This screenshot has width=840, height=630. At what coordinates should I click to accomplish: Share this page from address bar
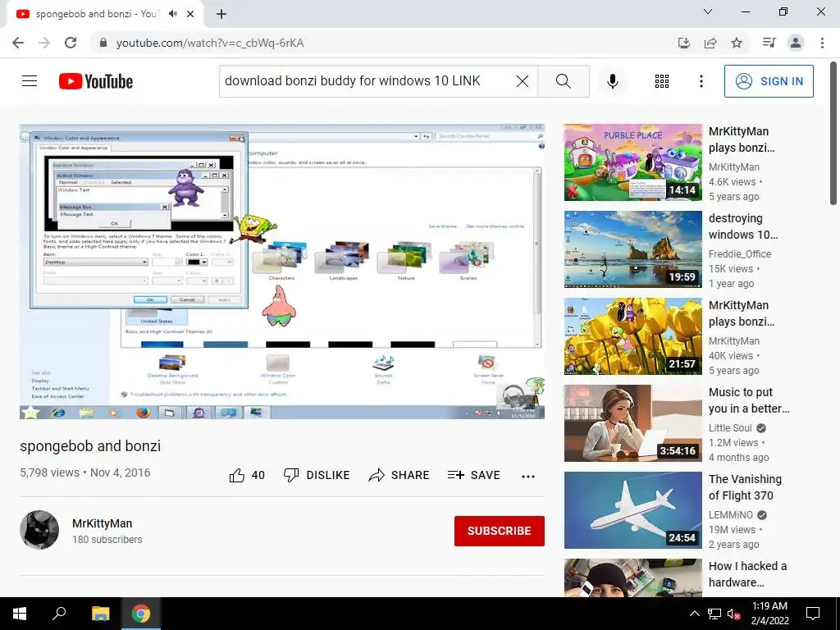710,43
